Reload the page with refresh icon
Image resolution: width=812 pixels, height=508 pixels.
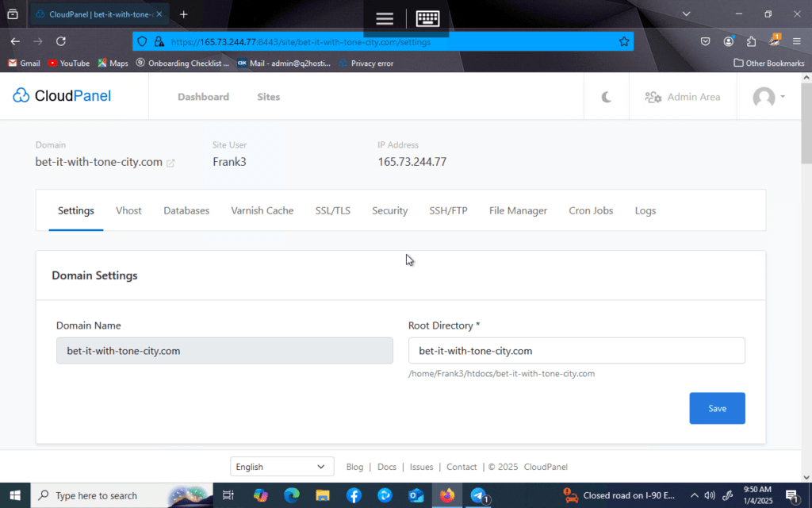pyautogui.click(x=60, y=41)
